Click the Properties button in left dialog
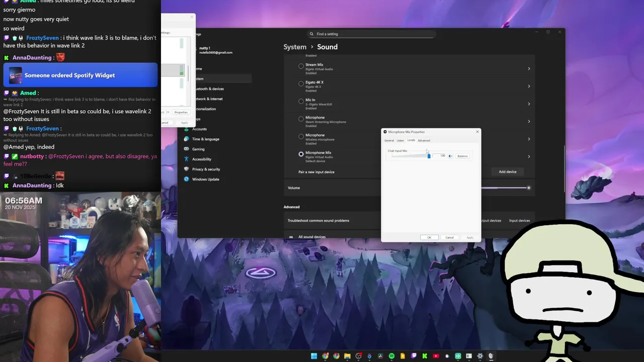The width and height of the screenshot is (644, 362). 181,112
